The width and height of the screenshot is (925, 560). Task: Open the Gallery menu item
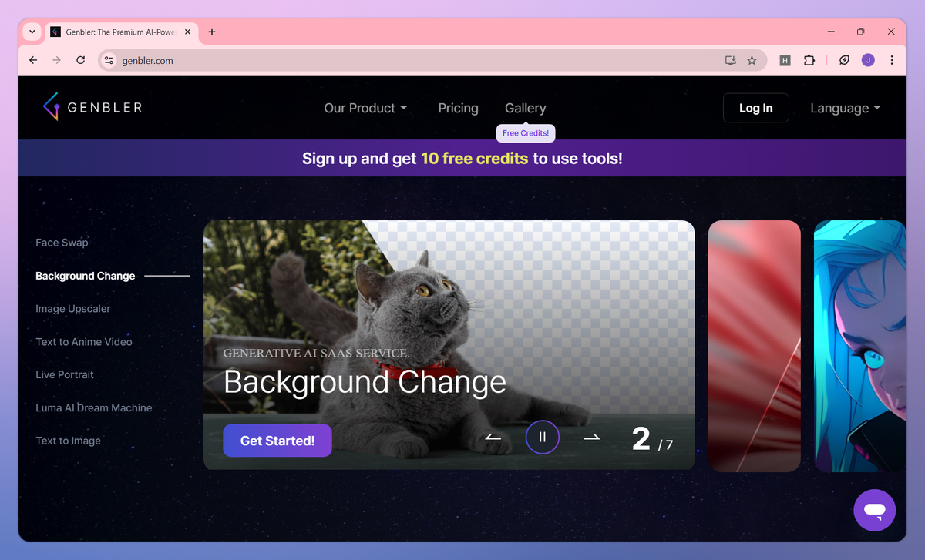525,108
